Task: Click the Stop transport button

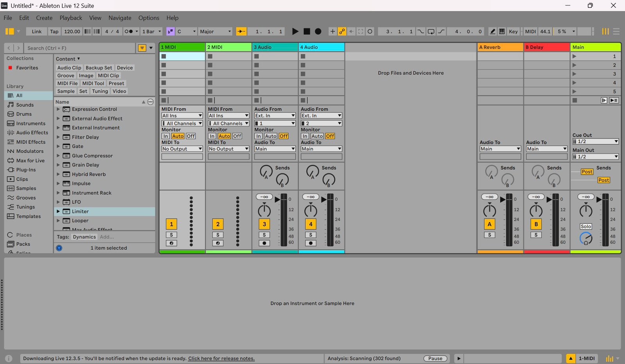Action: [307, 31]
